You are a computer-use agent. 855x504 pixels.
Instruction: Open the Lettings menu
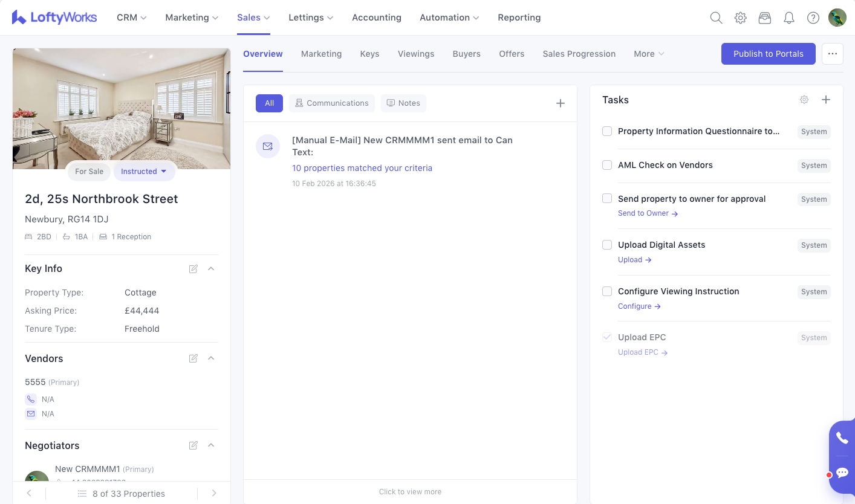pyautogui.click(x=311, y=18)
